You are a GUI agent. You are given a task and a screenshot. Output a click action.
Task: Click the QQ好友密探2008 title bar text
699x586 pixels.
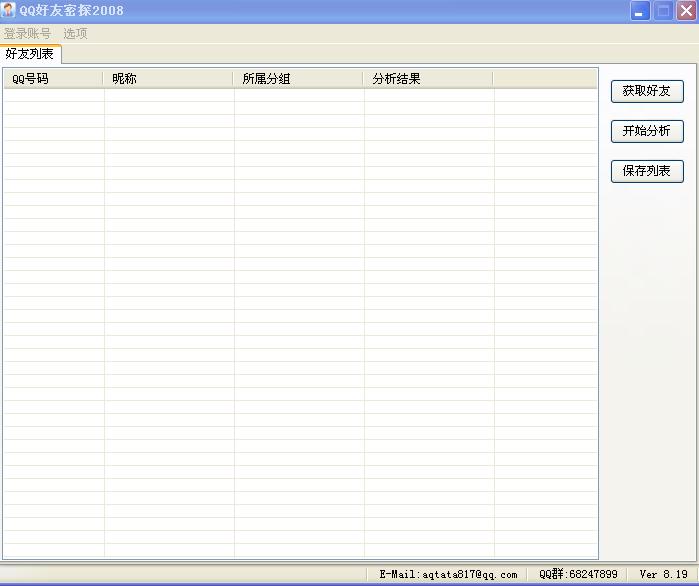72,11
